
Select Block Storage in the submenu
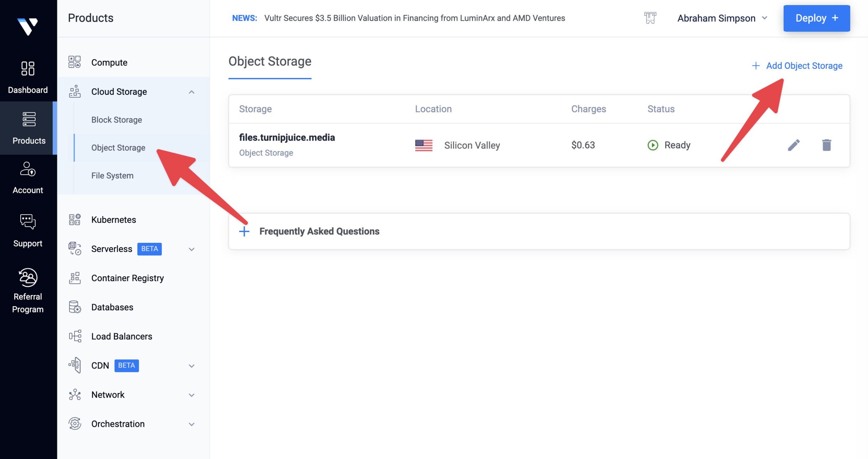point(117,120)
